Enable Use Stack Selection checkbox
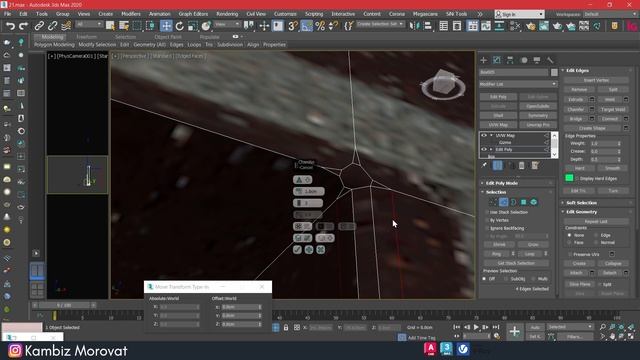 487,212
